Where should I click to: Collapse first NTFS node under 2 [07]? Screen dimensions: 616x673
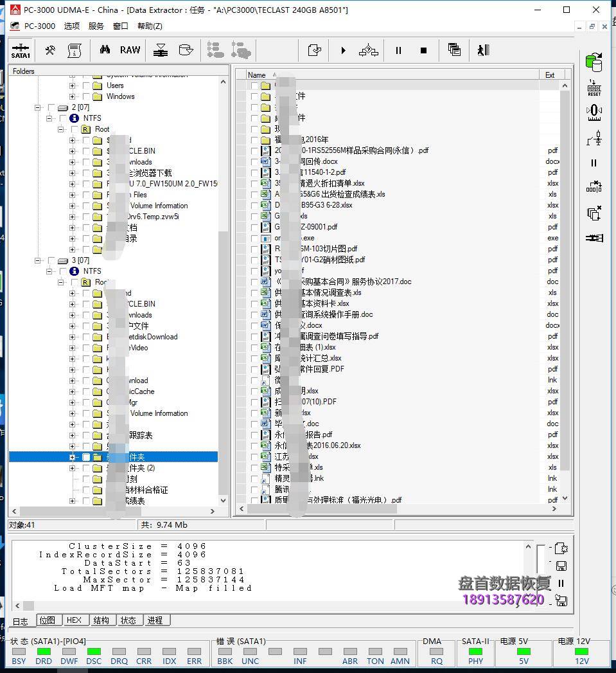[49, 118]
